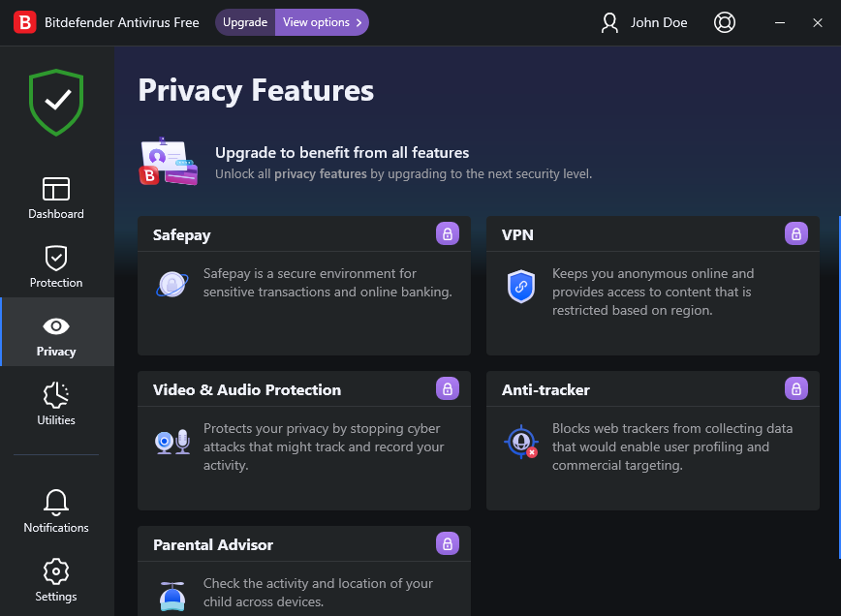841x616 pixels.
Task: Go to the Protection section
Action: pyautogui.click(x=56, y=266)
